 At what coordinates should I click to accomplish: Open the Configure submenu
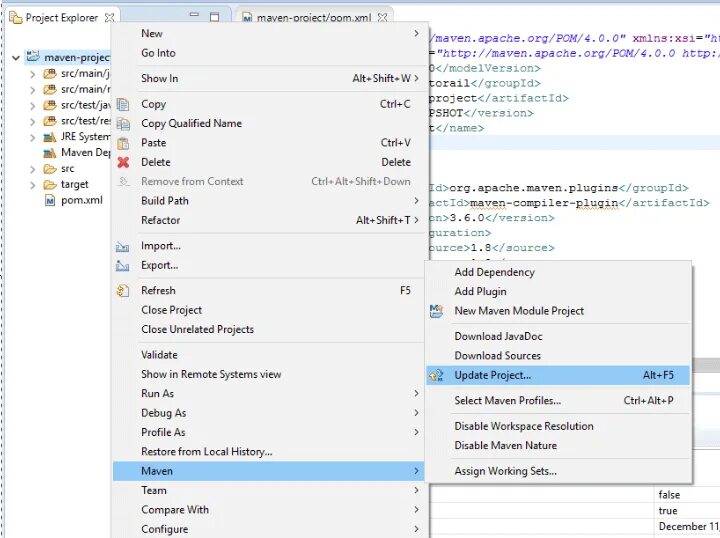(x=268, y=529)
